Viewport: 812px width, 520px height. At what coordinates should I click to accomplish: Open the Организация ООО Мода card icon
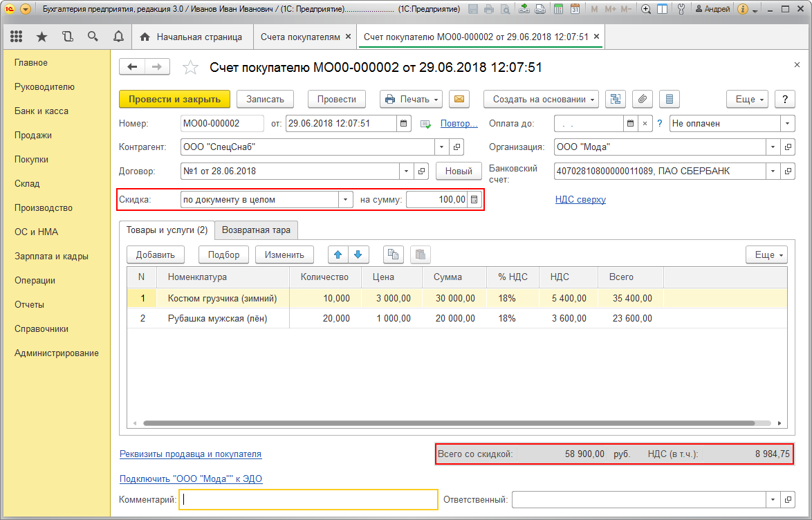click(x=788, y=147)
